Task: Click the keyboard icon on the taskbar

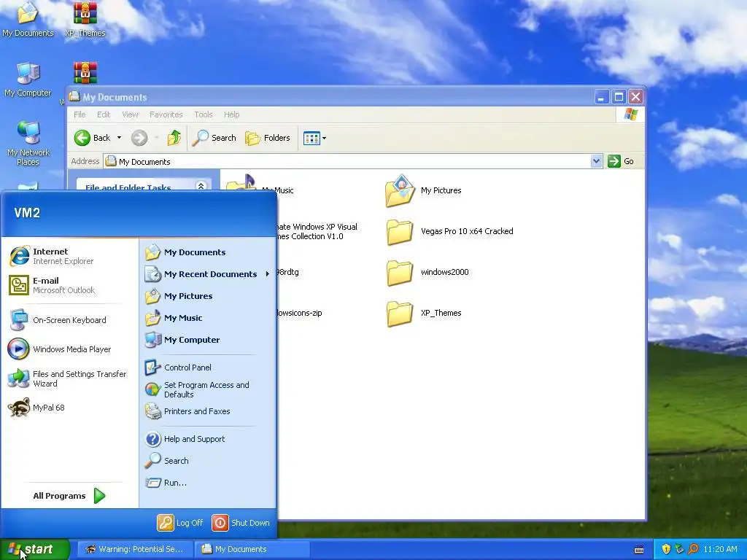Action: coord(639,550)
